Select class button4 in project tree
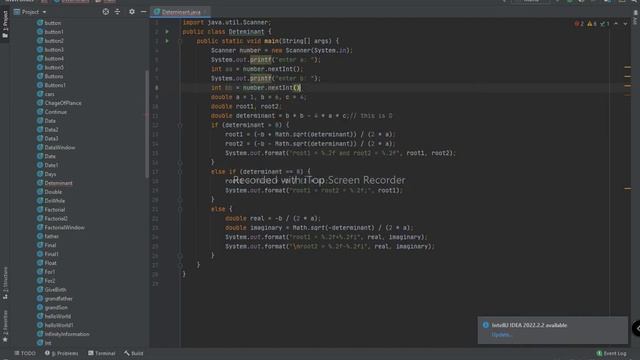Image resolution: width=640 pixels, height=360 pixels. click(x=50, y=58)
